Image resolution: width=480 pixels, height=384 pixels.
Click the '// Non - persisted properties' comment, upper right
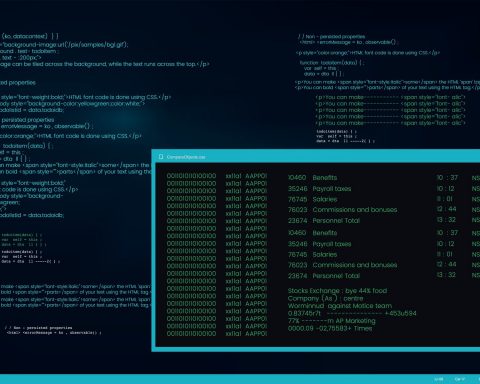coord(331,37)
